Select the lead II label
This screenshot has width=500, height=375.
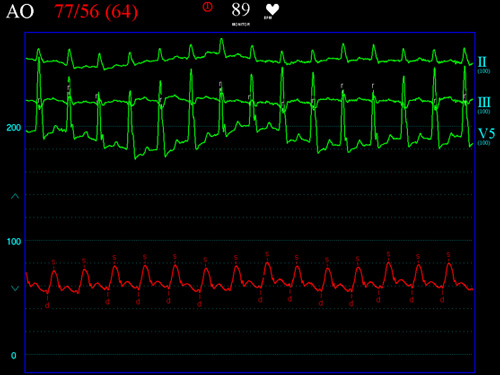tap(482, 62)
